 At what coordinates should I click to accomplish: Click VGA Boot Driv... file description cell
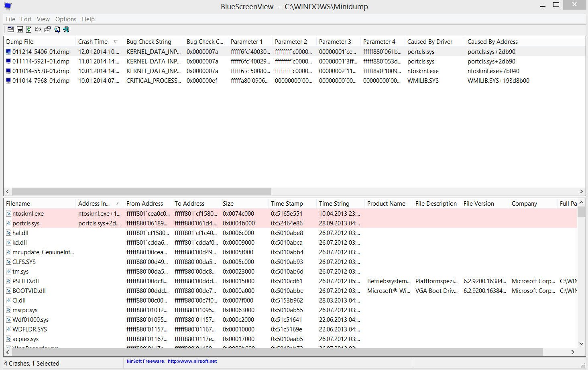(436, 290)
